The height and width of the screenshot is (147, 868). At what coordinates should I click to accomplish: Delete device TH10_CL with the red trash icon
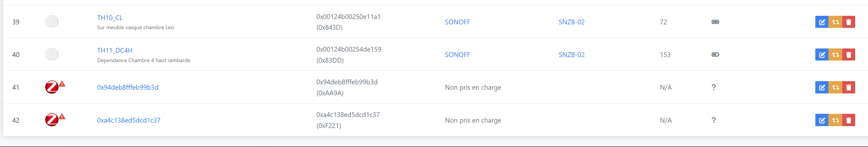[848, 22]
